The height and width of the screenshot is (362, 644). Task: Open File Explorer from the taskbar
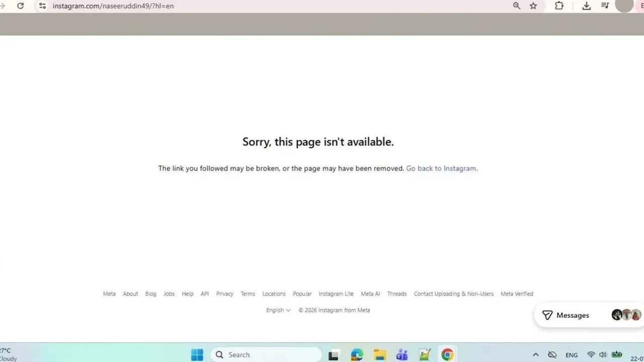pyautogui.click(x=379, y=354)
